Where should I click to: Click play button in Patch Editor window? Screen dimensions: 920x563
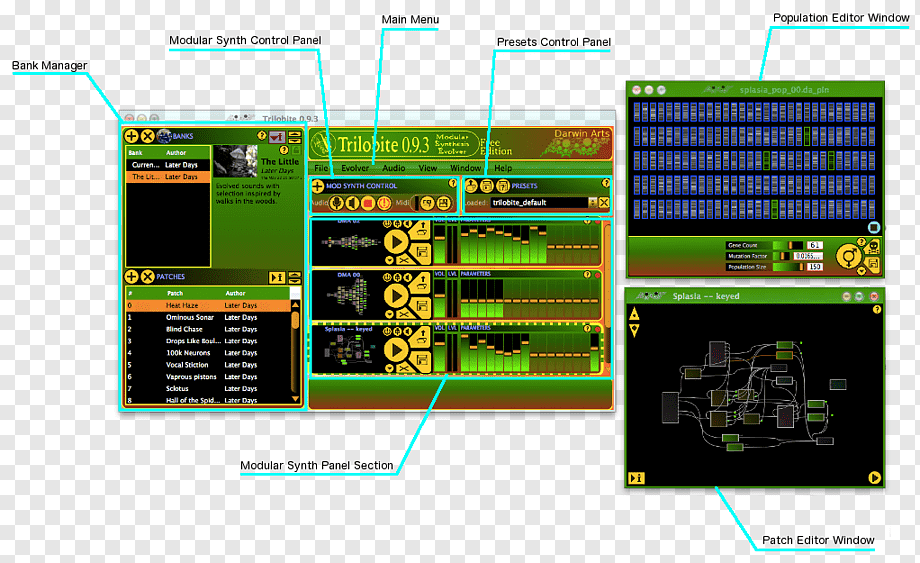tap(874, 478)
